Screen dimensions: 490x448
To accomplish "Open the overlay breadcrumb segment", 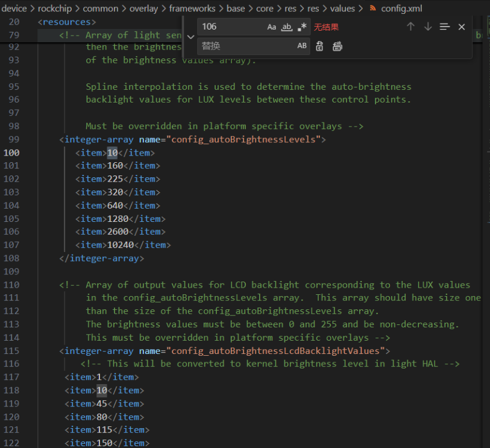I will coord(144,8).
